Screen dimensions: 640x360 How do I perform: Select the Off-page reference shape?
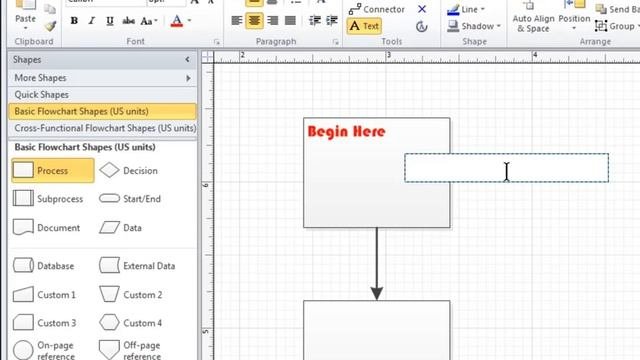pos(131,350)
